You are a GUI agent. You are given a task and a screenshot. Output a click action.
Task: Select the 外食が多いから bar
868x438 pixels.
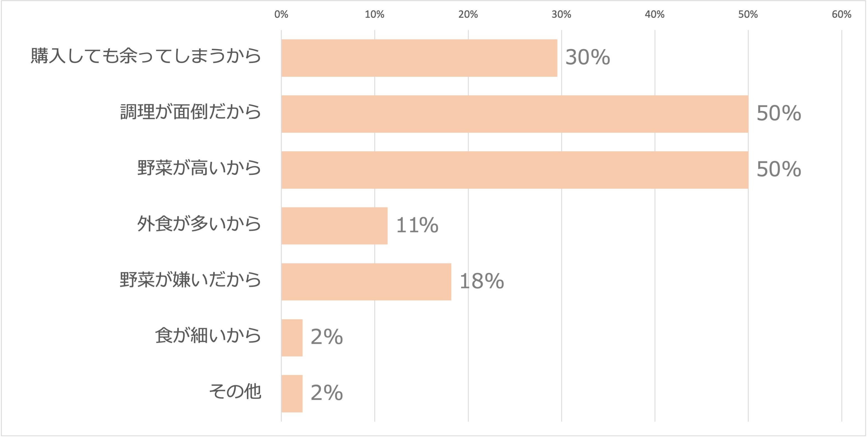click(x=334, y=226)
